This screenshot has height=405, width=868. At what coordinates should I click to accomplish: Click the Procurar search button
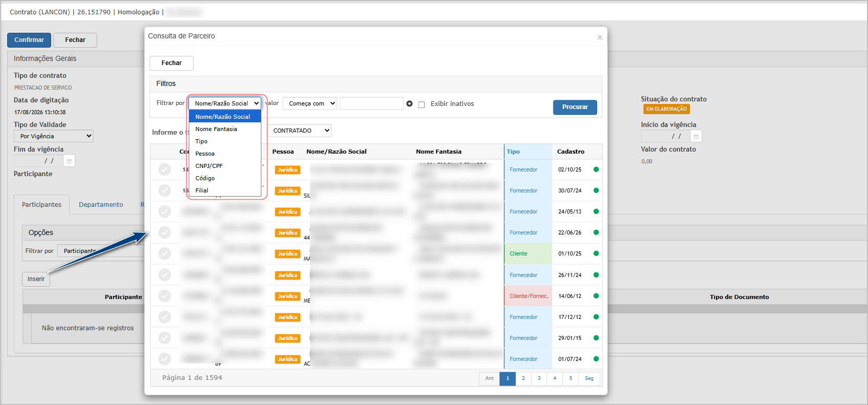click(575, 107)
